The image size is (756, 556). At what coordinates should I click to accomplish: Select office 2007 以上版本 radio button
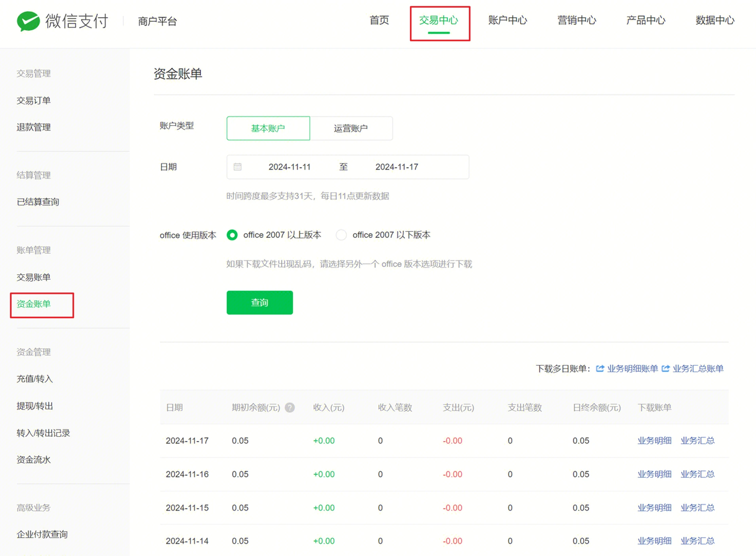pyautogui.click(x=232, y=235)
